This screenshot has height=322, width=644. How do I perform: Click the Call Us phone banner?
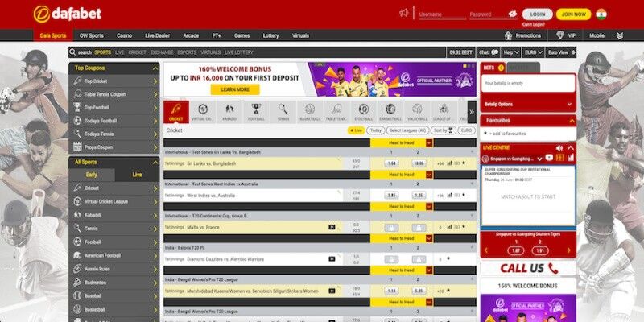pos(528,268)
